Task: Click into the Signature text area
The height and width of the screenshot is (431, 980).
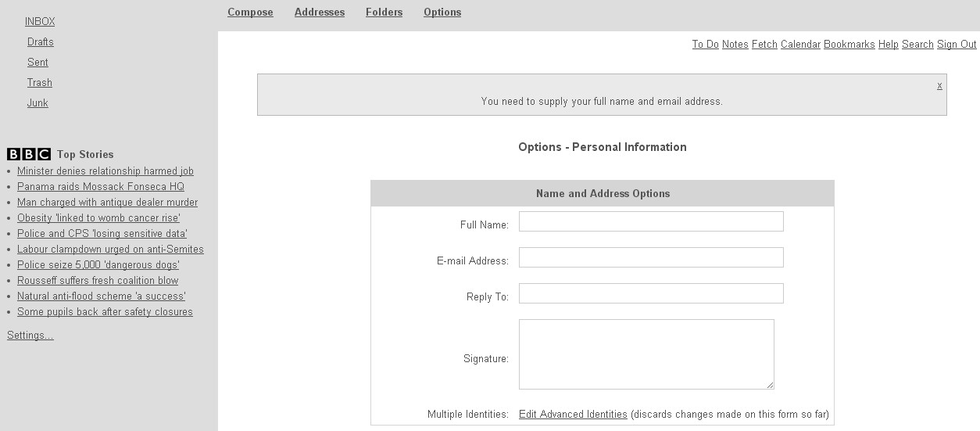Action: [x=646, y=354]
